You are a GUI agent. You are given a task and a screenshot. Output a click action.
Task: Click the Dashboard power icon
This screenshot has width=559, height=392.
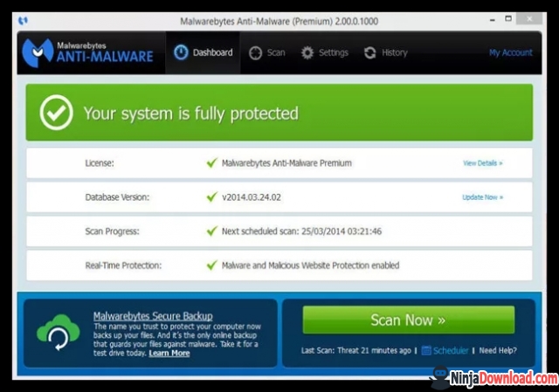[x=181, y=52]
